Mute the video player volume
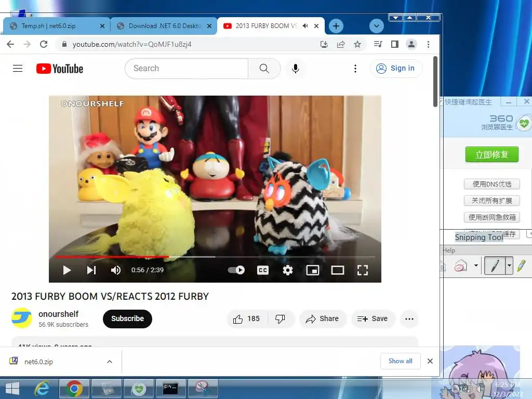532x399 pixels. coord(115,270)
